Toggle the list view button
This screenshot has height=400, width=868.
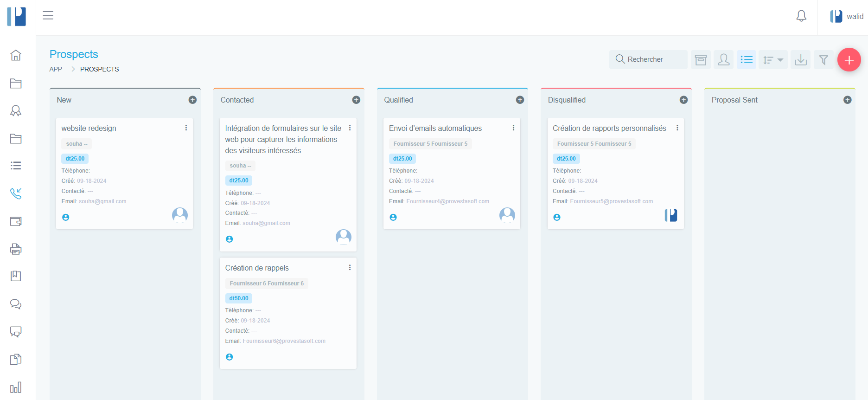click(x=747, y=60)
